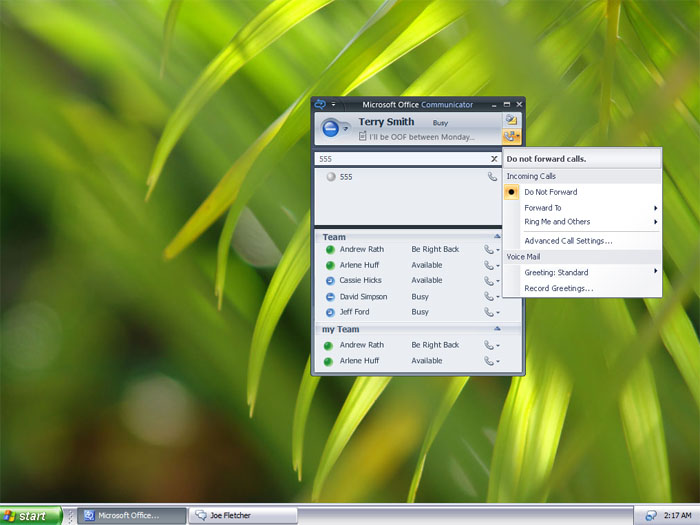The height and width of the screenshot is (525, 700).
Task: Choose Record Greetings from the menu
Action: 582,288
